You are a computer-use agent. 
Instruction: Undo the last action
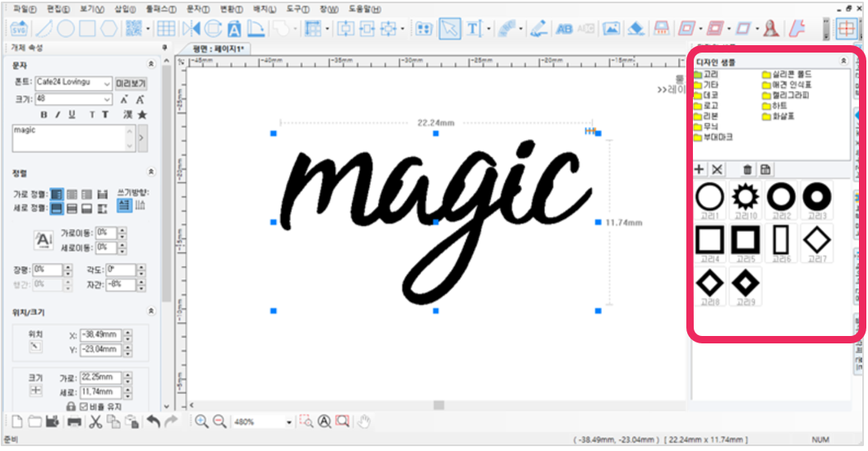point(154,421)
